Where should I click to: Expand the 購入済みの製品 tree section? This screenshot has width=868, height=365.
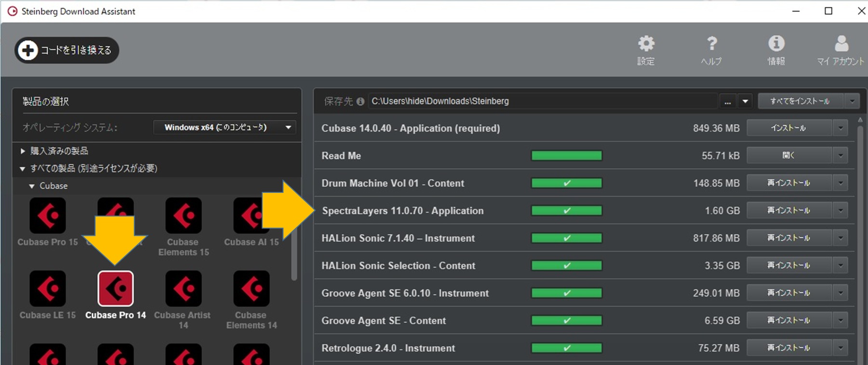(x=23, y=151)
